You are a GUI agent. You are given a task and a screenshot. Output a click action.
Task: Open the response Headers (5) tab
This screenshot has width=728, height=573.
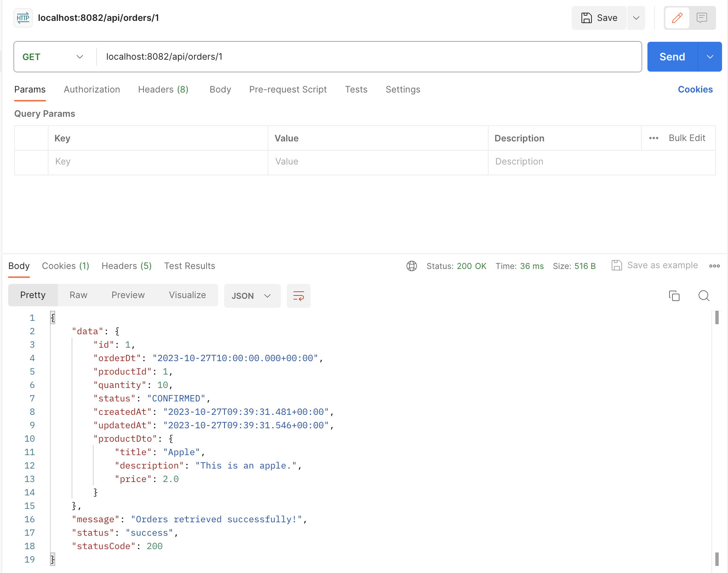point(126,266)
